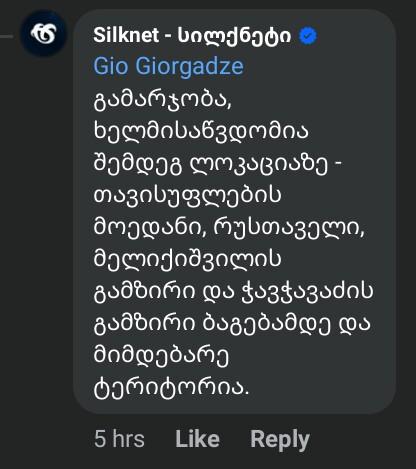Like the Silknet comment

[x=198, y=439]
